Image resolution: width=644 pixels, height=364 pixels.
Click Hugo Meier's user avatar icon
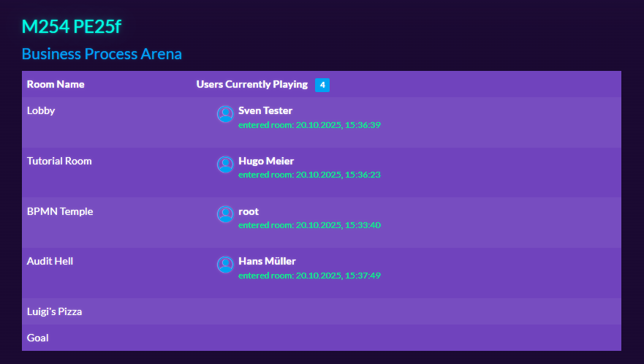pyautogui.click(x=225, y=164)
